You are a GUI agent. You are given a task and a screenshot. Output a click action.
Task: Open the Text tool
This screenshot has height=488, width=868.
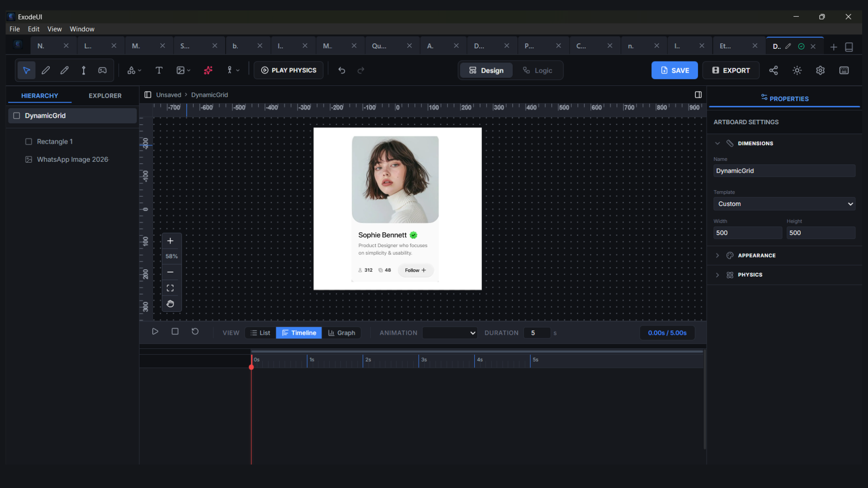(159, 70)
